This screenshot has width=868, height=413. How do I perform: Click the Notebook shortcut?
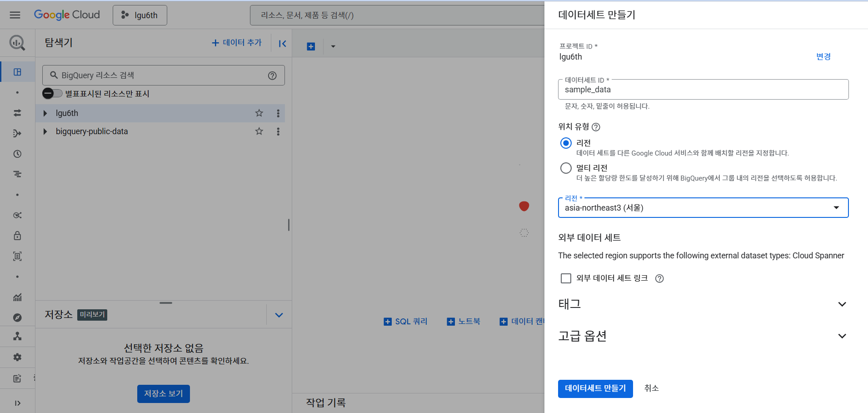(464, 322)
